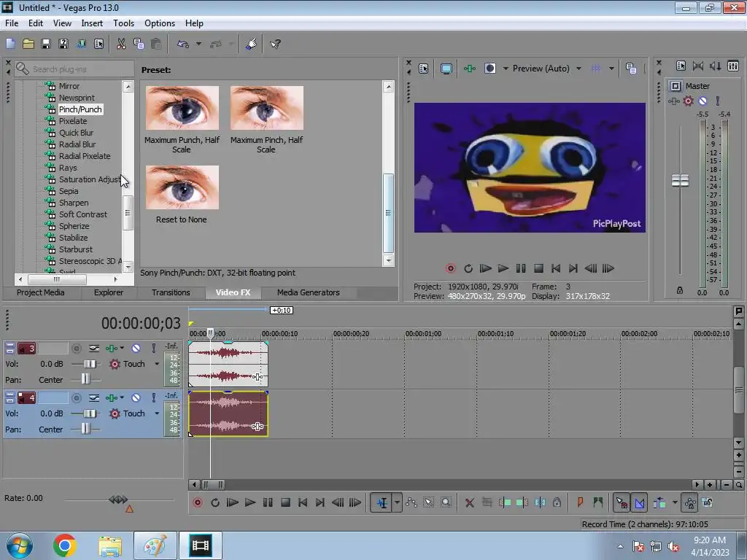The width and height of the screenshot is (747, 560).
Task: Select the Radial Blur video effect
Action: pyautogui.click(x=77, y=144)
